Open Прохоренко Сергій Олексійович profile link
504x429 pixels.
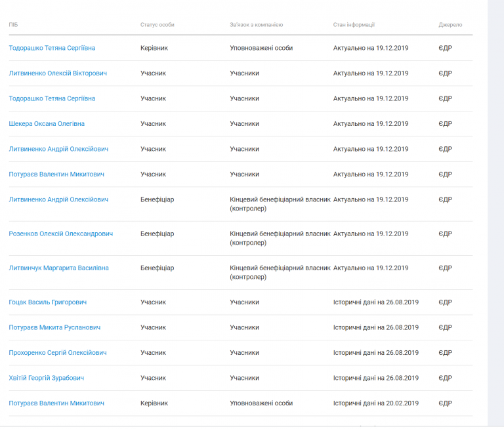click(x=58, y=353)
